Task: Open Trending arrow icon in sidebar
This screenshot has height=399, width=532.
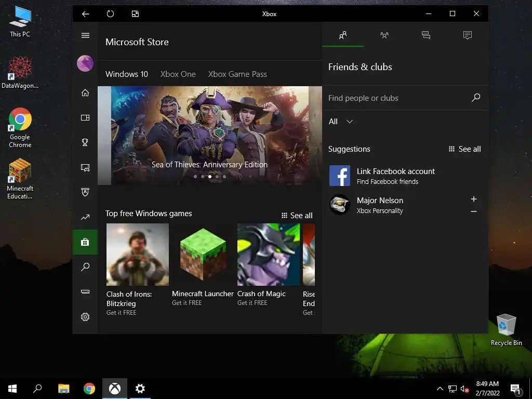Action: (x=85, y=217)
